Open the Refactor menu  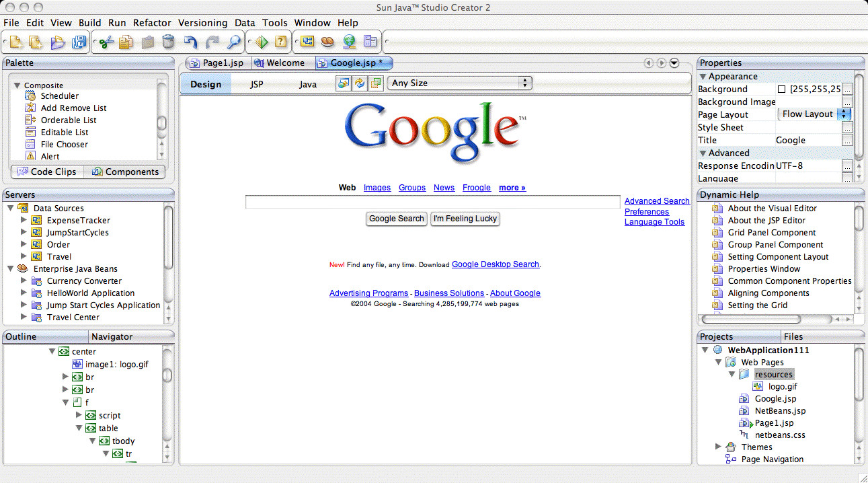pyautogui.click(x=152, y=23)
